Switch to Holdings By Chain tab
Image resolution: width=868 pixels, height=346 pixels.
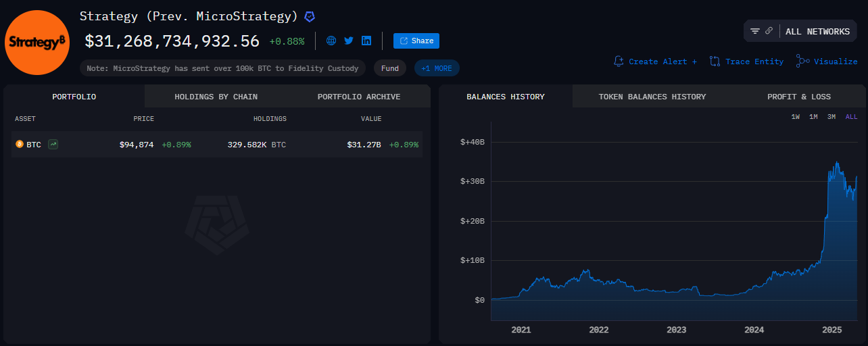(216, 97)
